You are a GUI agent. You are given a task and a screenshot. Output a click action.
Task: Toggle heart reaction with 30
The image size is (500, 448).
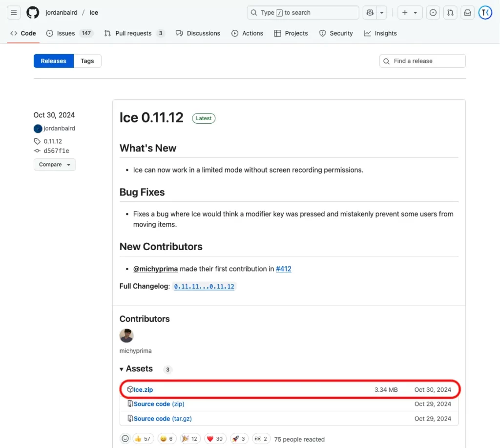[215, 439]
